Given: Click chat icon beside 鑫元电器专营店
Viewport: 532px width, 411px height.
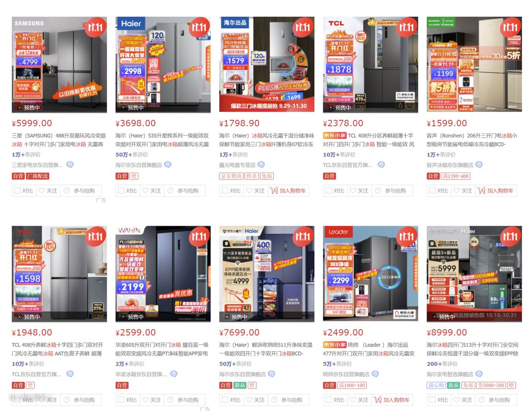Looking at the screenshot, I should pos(261,165).
